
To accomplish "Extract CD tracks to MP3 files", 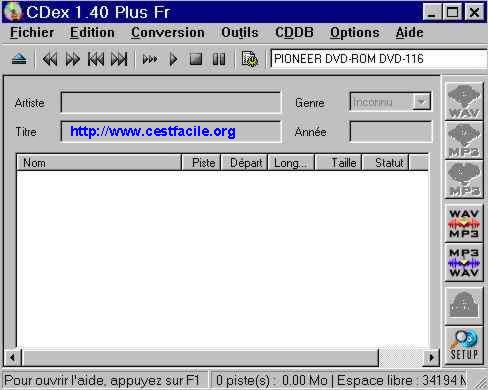I will point(464,140).
